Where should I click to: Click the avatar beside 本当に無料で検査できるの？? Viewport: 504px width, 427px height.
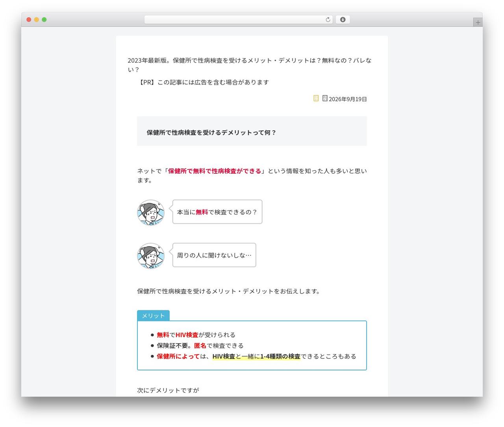coord(151,212)
